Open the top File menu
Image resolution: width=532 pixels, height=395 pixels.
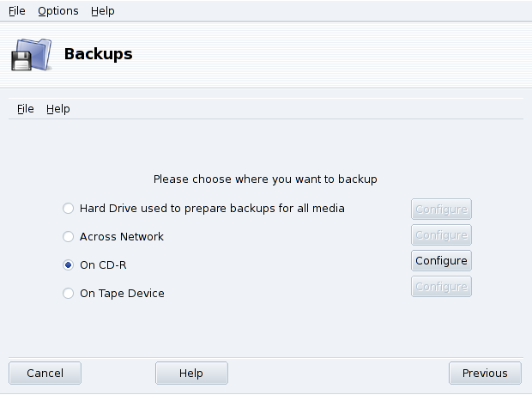coord(16,11)
